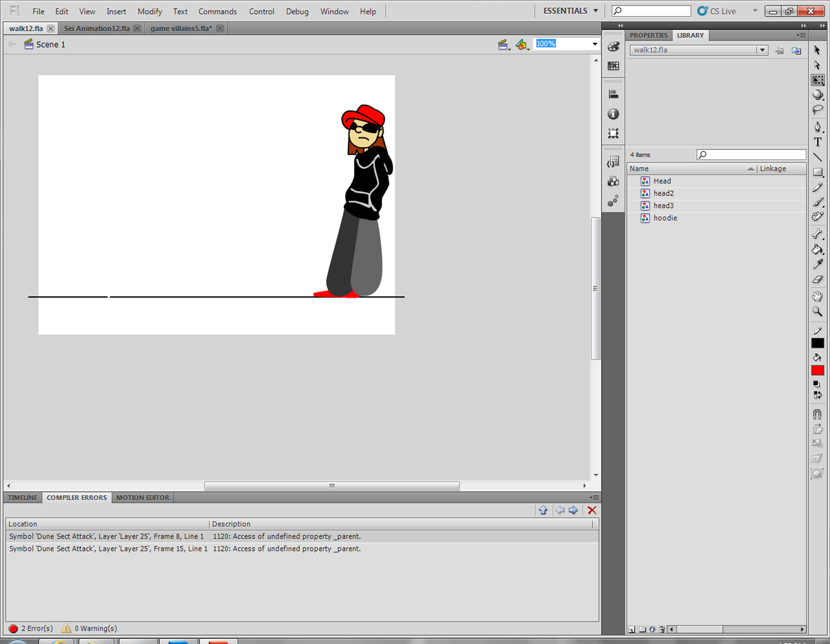The width and height of the screenshot is (830, 644).
Task: Select the Subselection tool
Action: point(817,65)
